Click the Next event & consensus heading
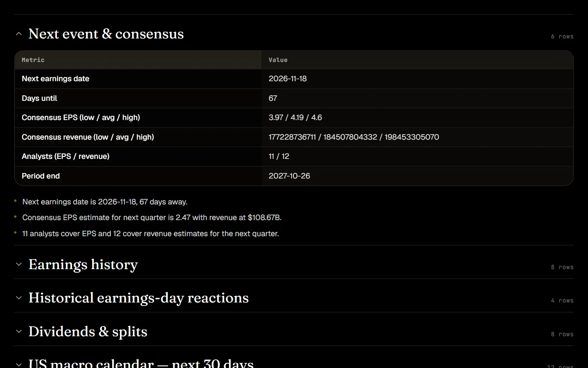The image size is (588, 368). pos(106,34)
